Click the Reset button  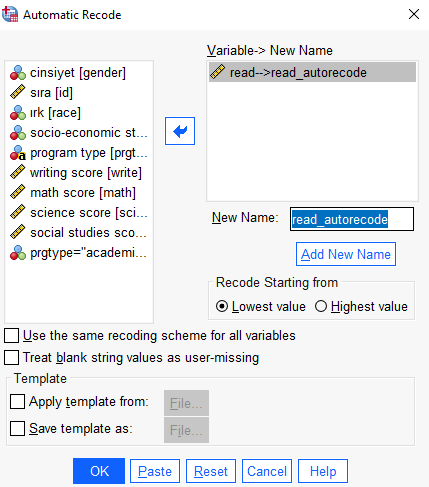coord(211,471)
